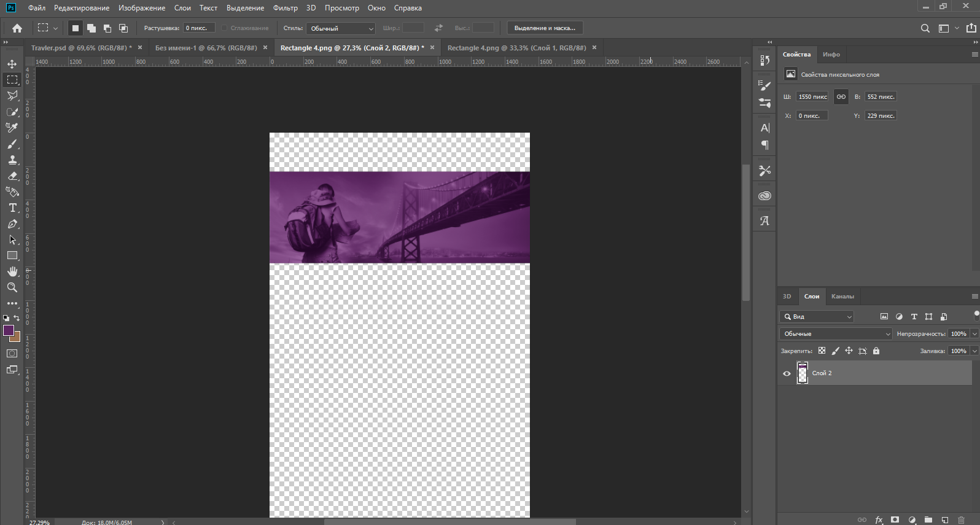Click the Растушевка feather input field
980x525 pixels.
pos(199,28)
